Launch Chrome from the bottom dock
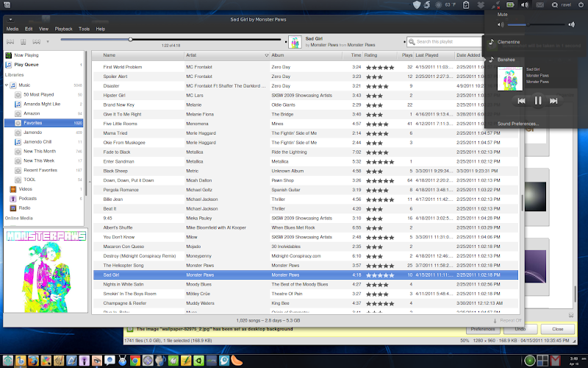Image resolution: width=588 pixels, height=368 pixels. click(x=135, y=361)
